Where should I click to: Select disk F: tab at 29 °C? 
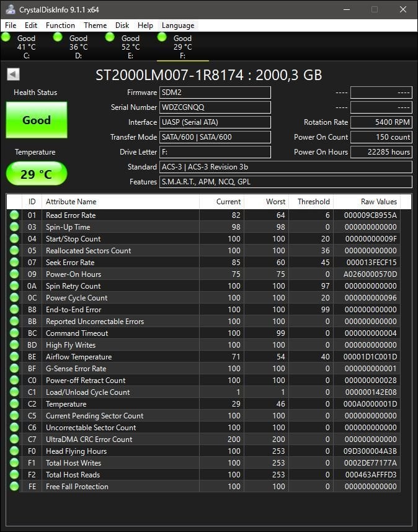pos(183,47)
